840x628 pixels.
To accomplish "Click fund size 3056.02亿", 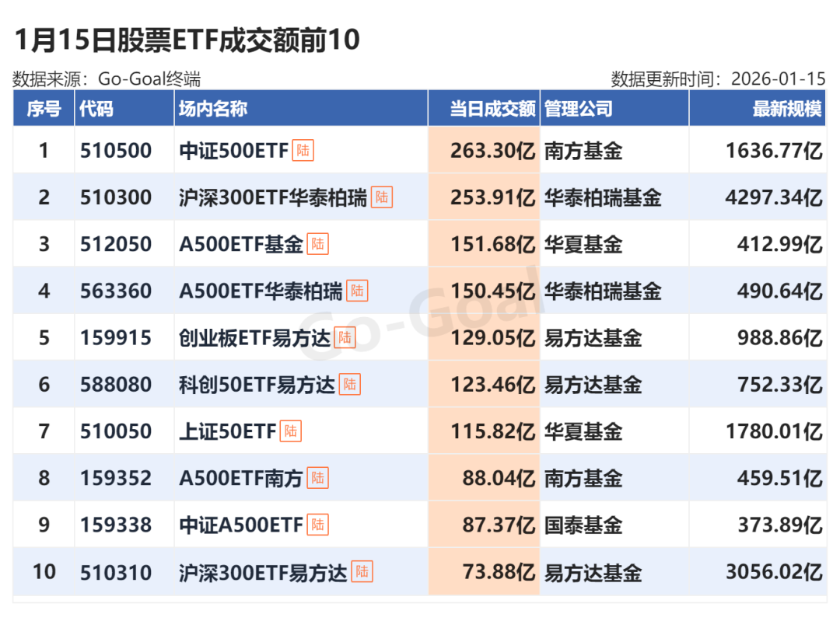I will (x=774, y=572).
